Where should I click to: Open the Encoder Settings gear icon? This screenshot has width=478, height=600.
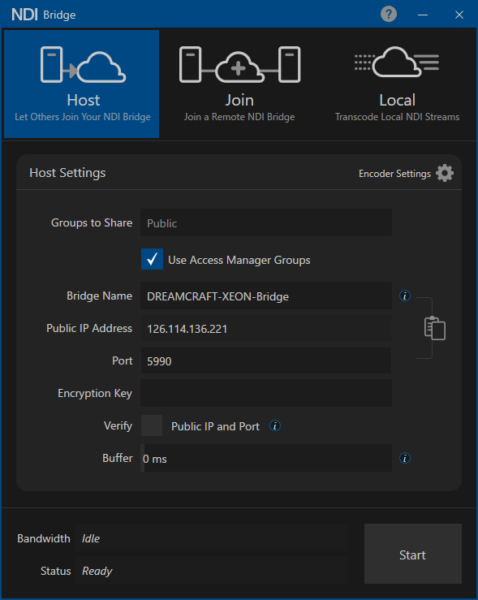click(445, 173)
